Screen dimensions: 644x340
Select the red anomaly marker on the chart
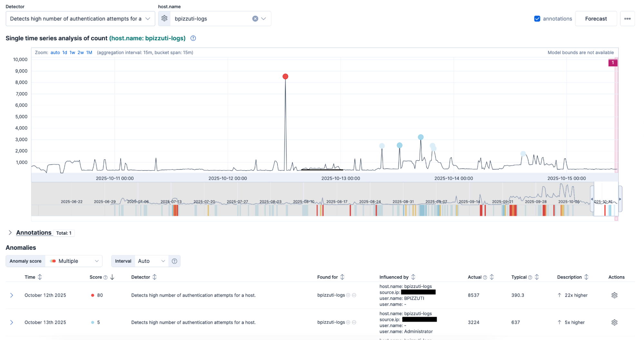285,76
